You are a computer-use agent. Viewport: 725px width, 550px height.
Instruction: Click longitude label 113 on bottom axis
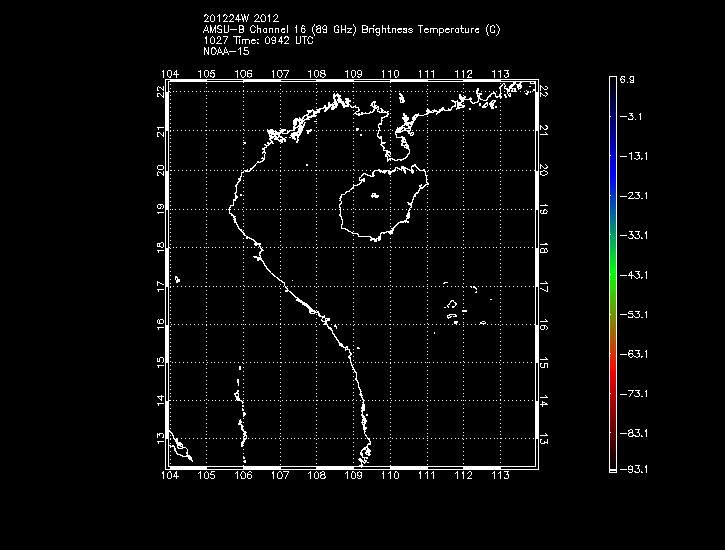(x=499, y=477)
